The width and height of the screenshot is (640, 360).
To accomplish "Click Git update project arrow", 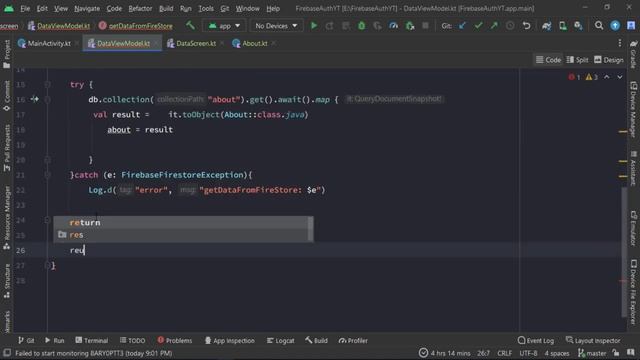I will click(x=462, y=26).
